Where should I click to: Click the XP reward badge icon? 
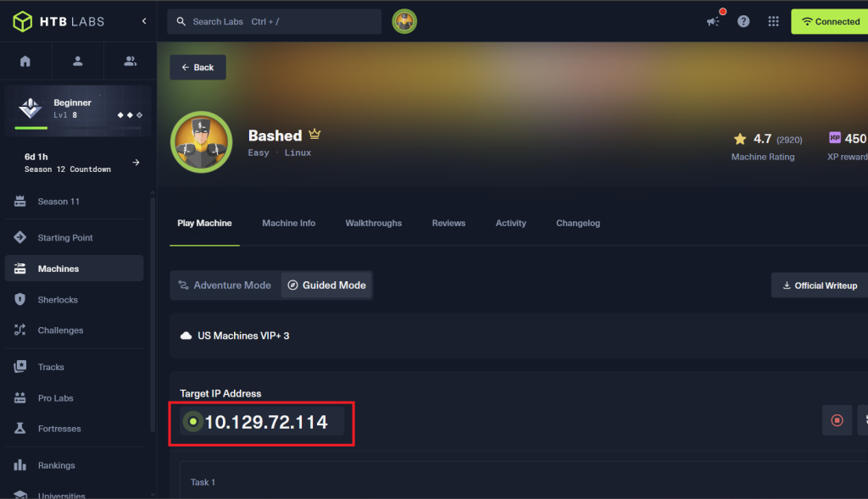pos(834,138)
